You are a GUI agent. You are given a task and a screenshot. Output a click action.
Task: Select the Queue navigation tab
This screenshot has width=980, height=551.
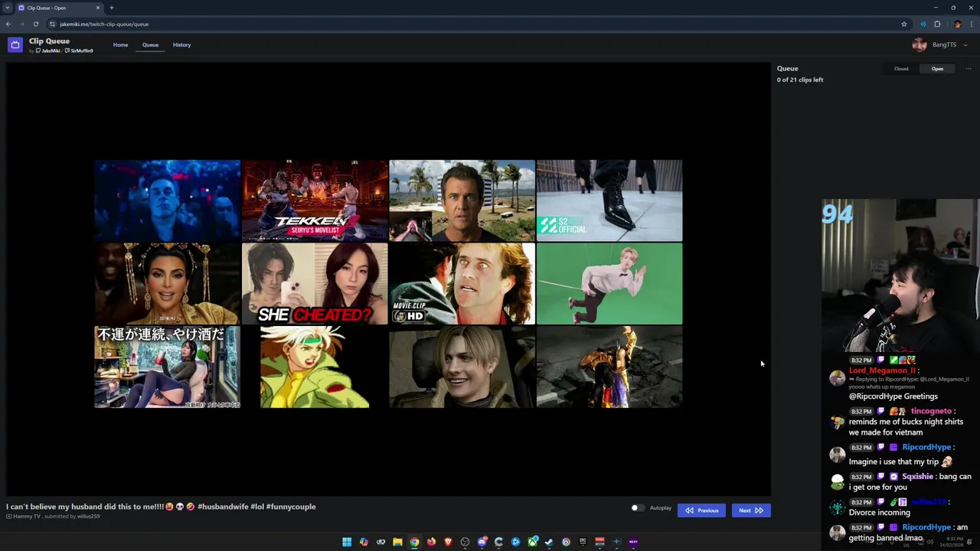[150, 45]
